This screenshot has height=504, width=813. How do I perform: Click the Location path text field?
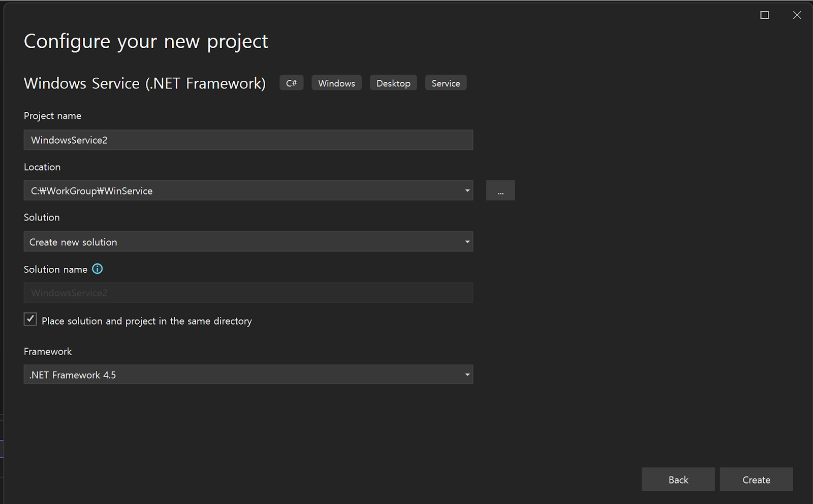tap(239, 191)
